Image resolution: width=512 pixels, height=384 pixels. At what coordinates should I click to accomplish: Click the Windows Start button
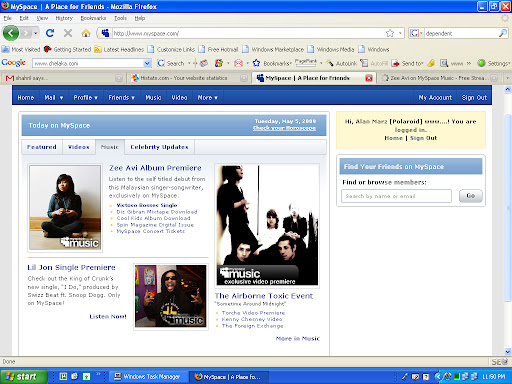tap(23, 377)
